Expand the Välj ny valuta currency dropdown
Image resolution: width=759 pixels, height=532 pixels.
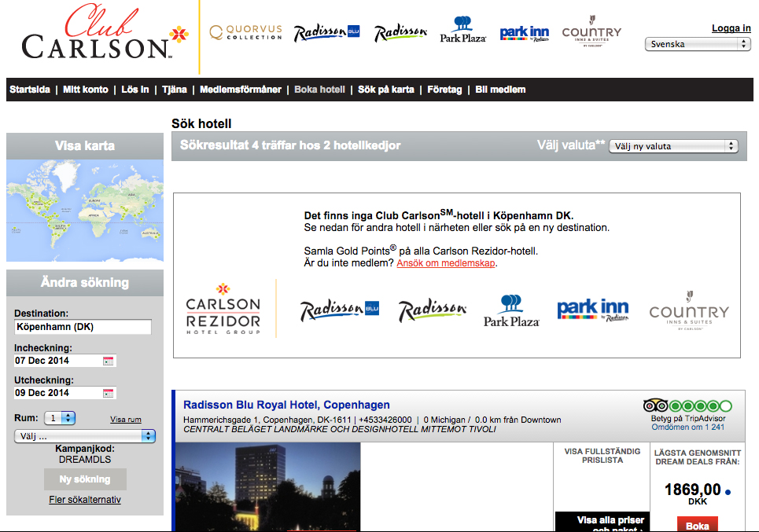tap(673, 146)
